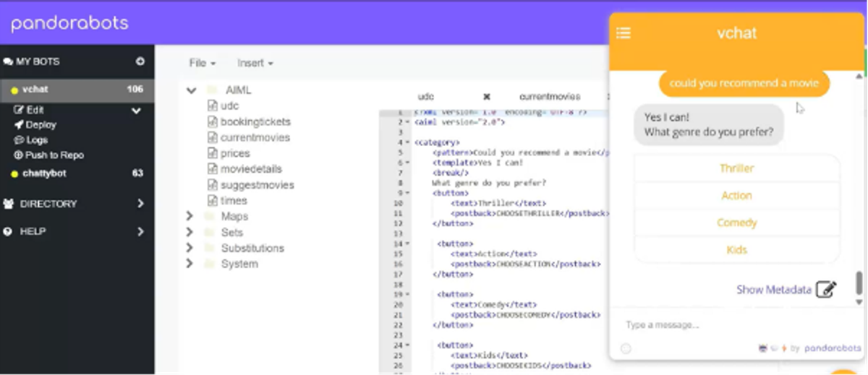Click the add new bot plus icon
This screenshot has width=868, height=375.
point(140,62)
